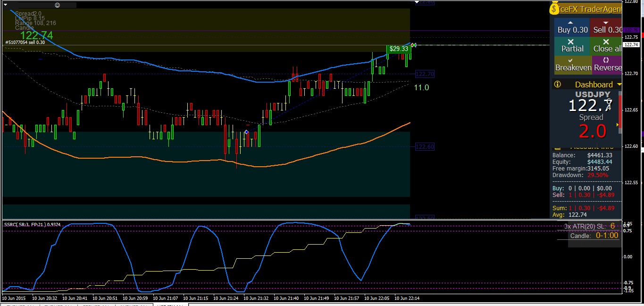Click the 10 Jun 22:14 time axis label
Viewport: 644px width, 306px height.
[x=407, y=298]
